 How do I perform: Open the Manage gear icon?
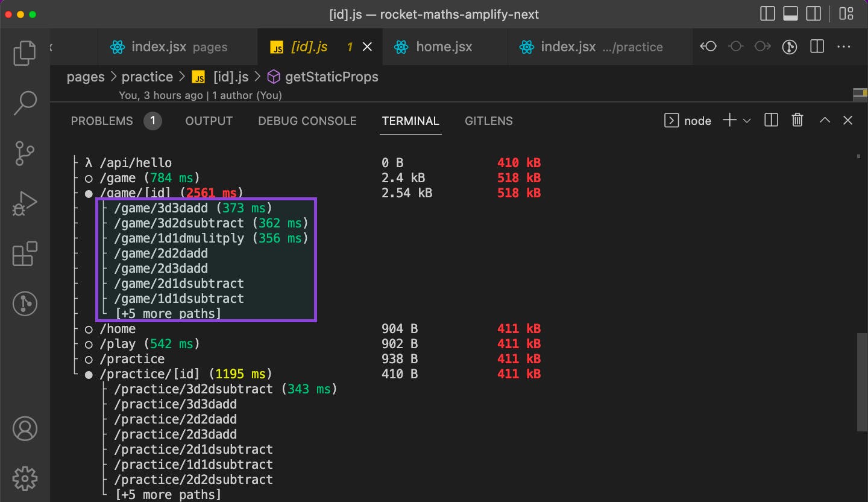(x=25, y=478)
